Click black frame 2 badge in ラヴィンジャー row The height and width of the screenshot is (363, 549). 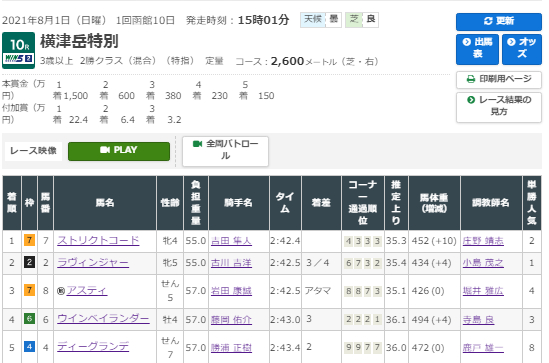click(x=29, y=262)
